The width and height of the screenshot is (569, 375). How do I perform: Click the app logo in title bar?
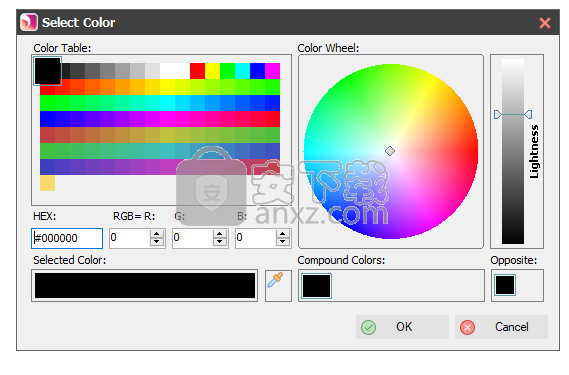point(29,23)
